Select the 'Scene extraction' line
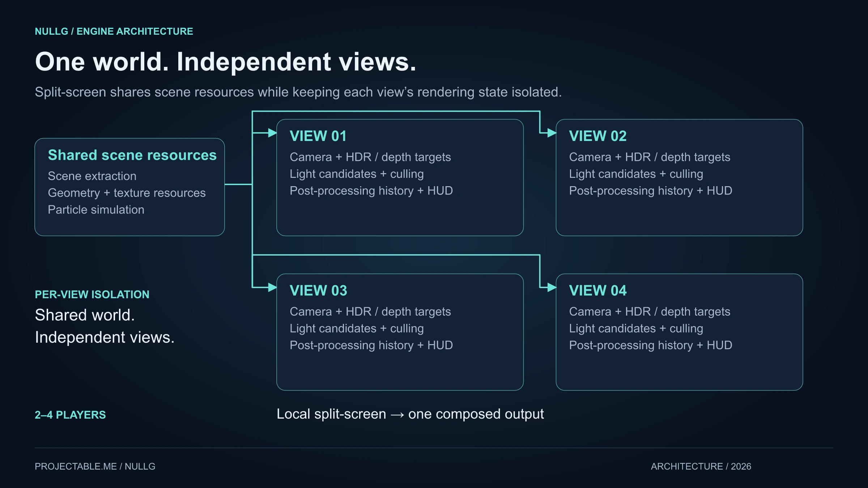This screenshot has width=868, height=488. pyautogui.click(x=92, y=176)
